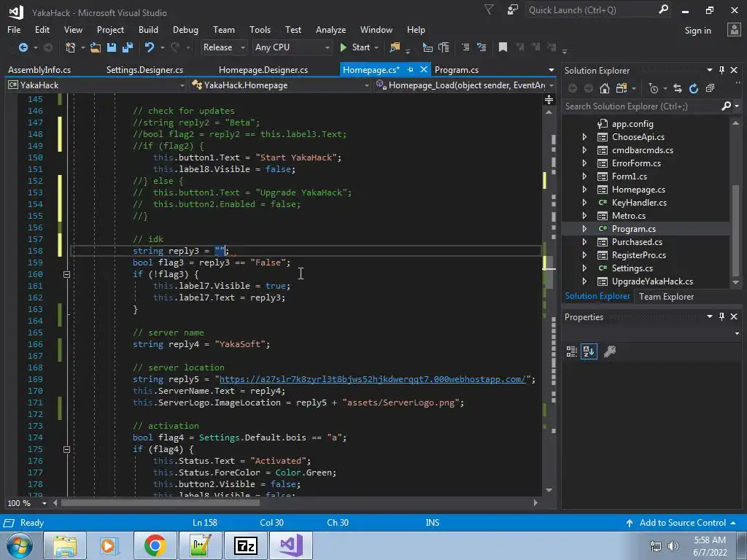Click Add to Source Control

tap(682, 523)
